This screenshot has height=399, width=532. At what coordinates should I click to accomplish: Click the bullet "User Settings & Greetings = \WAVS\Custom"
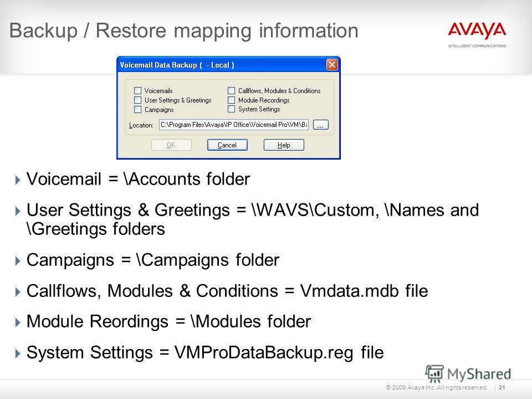[253, 219]
